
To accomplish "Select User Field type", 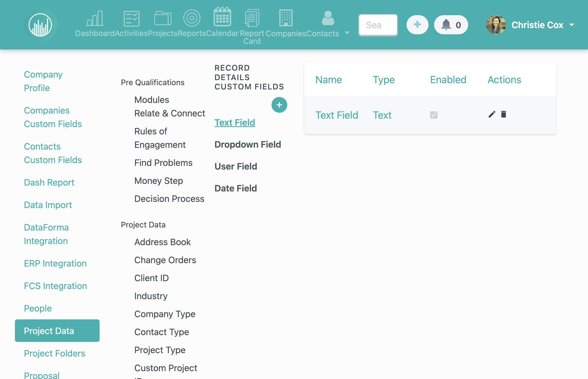I will [236, 166].
